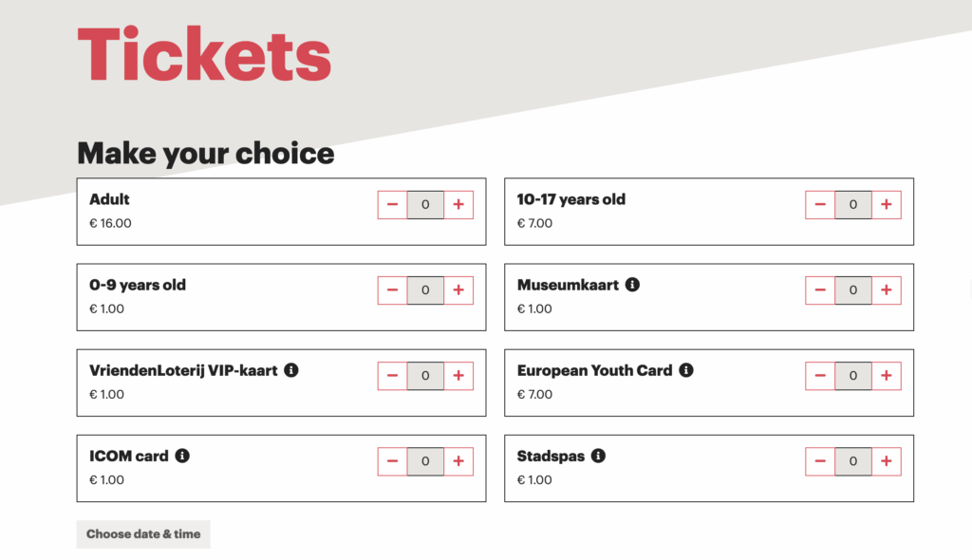Decrease the Adult ticket quantity
The height and width of the screenshot is (560, 972).
[x=392, y=204]
